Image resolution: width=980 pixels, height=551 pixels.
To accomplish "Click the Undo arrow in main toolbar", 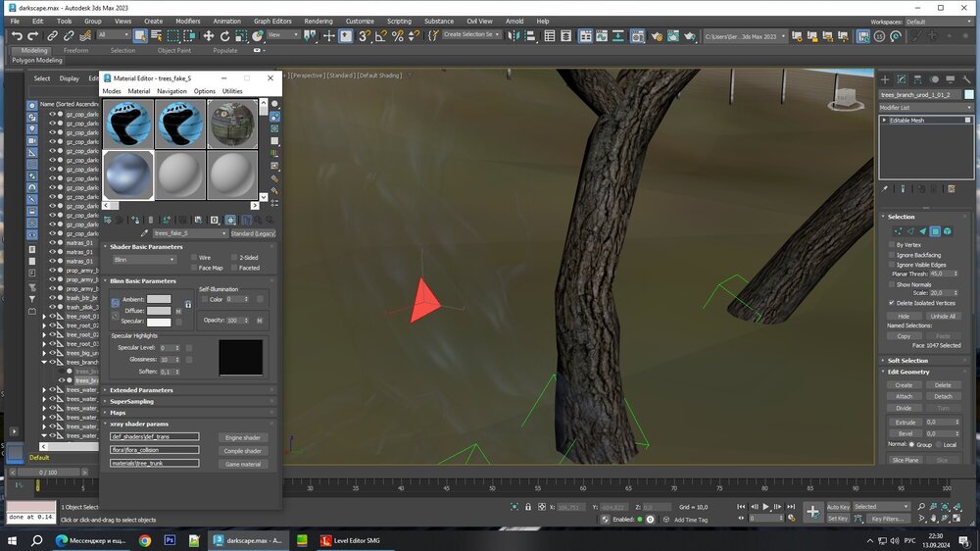I will click(17, 35).
